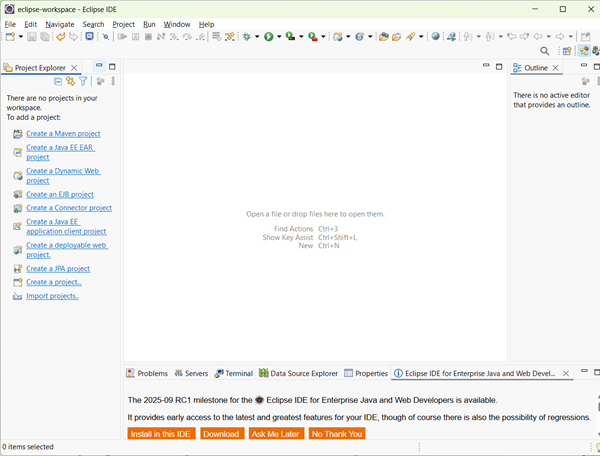
Task: Toggle Use Step Filters
Action: 230,37
